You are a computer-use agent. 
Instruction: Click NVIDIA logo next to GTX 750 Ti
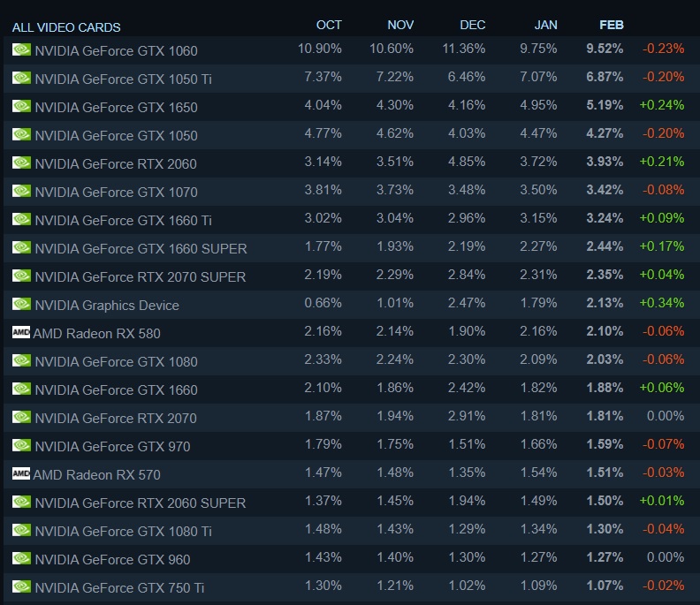(x=21, y=586)
